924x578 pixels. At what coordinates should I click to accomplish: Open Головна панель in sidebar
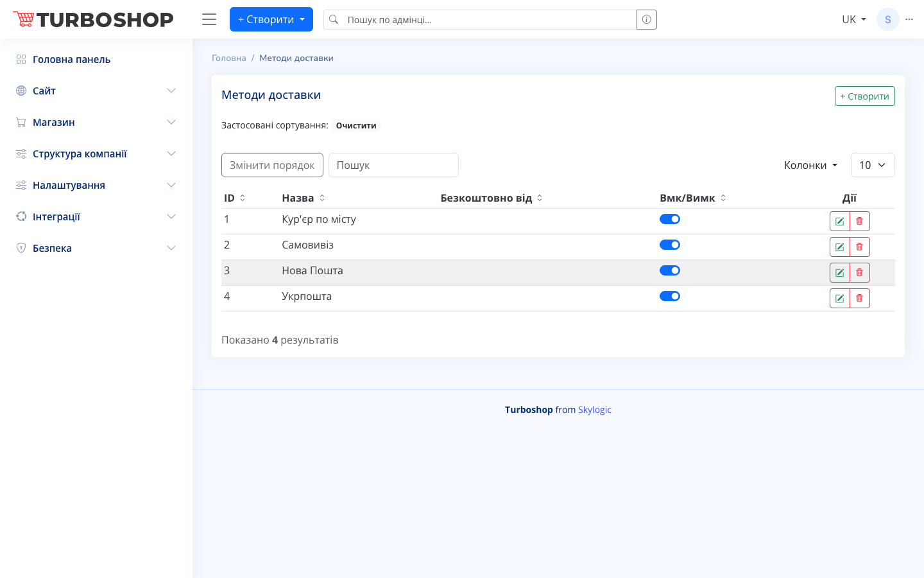96,59
